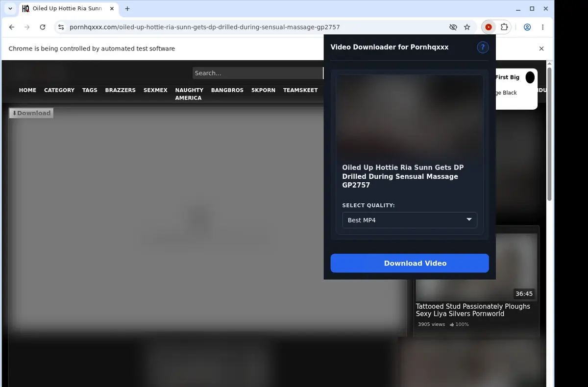Click the Download overlay button on the video
Viewport: 588px width, 387px height.
tap(31, 113)
